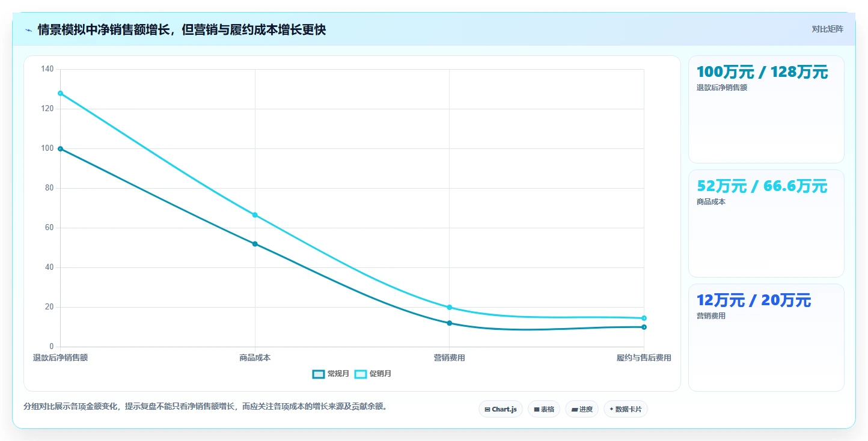
Task: Click the lightning icon beside the title
Action: (x=28, y=30)
